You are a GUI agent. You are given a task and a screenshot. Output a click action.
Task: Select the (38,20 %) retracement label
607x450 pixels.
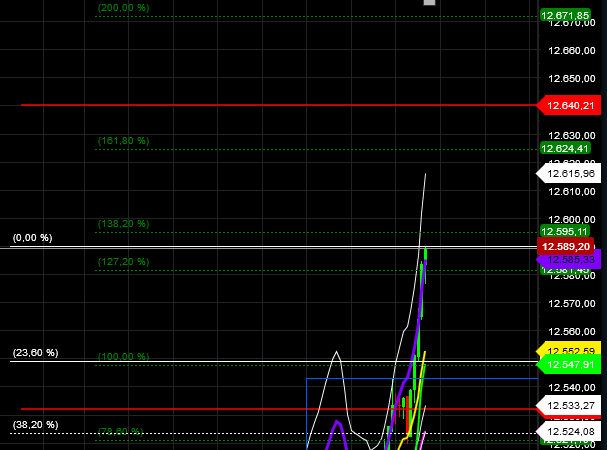(x=36, y=425)
